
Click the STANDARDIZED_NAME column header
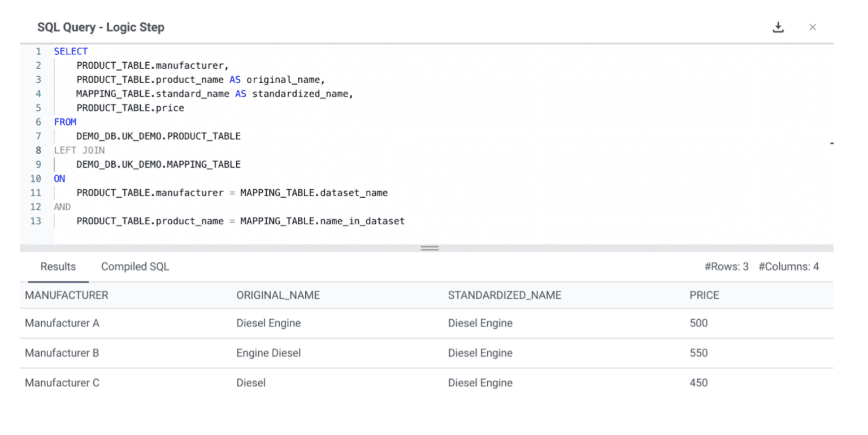click(x=505, y=295)
